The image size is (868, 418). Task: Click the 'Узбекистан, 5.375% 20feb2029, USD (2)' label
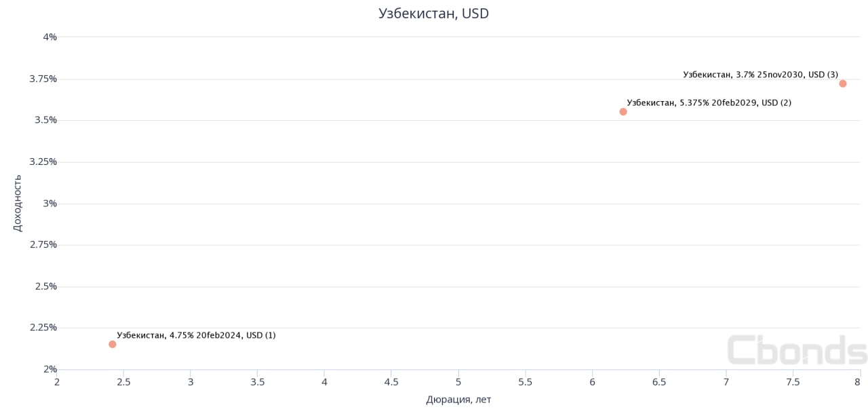(x=709, y=102)
